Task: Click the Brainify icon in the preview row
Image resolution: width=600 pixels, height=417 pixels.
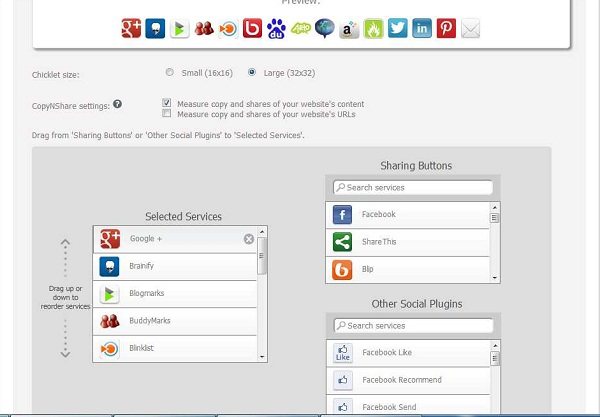Action: click(x=155, y=28)
